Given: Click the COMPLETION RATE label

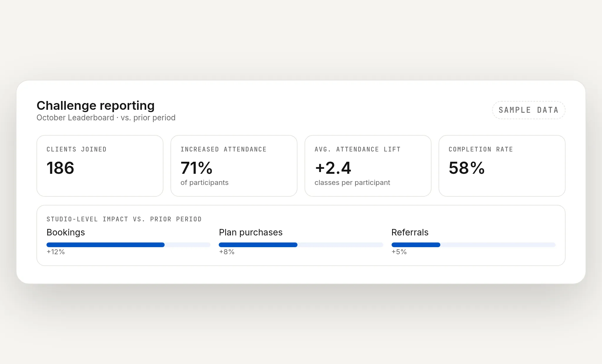Looking at the screenshot, I should 481,149.
